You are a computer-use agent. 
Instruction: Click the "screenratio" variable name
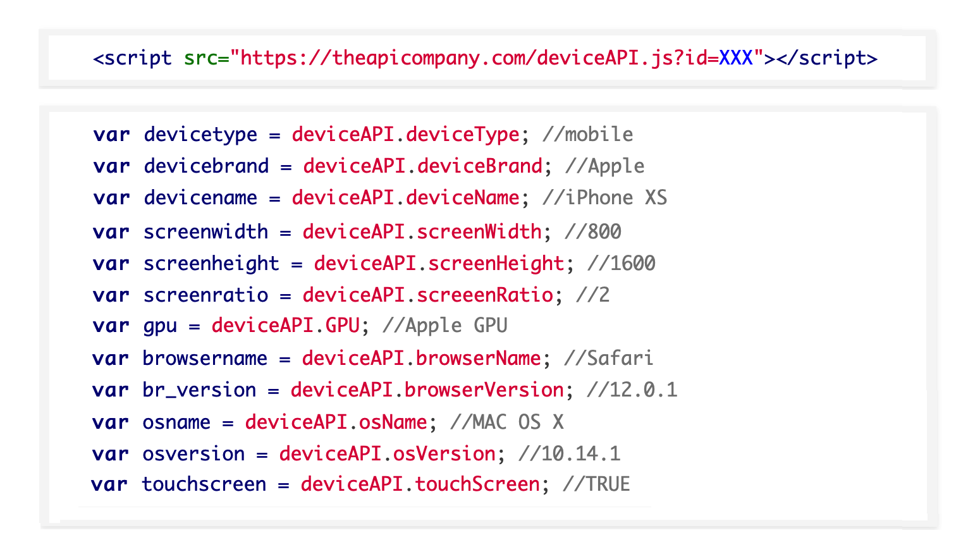(205, 295)
